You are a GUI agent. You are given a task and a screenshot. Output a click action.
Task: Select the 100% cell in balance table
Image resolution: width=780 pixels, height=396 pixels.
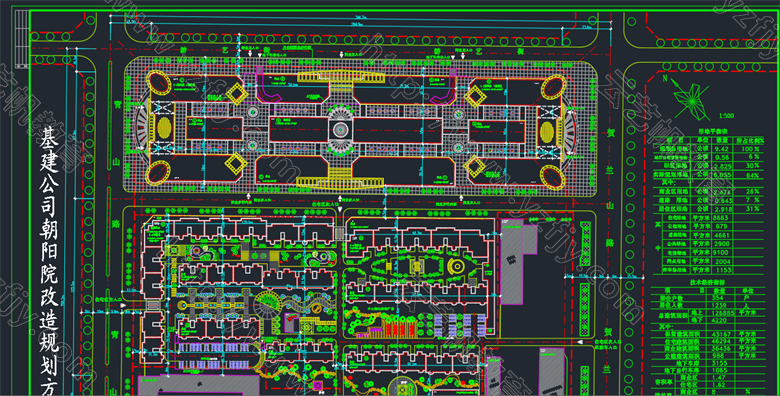750,149
